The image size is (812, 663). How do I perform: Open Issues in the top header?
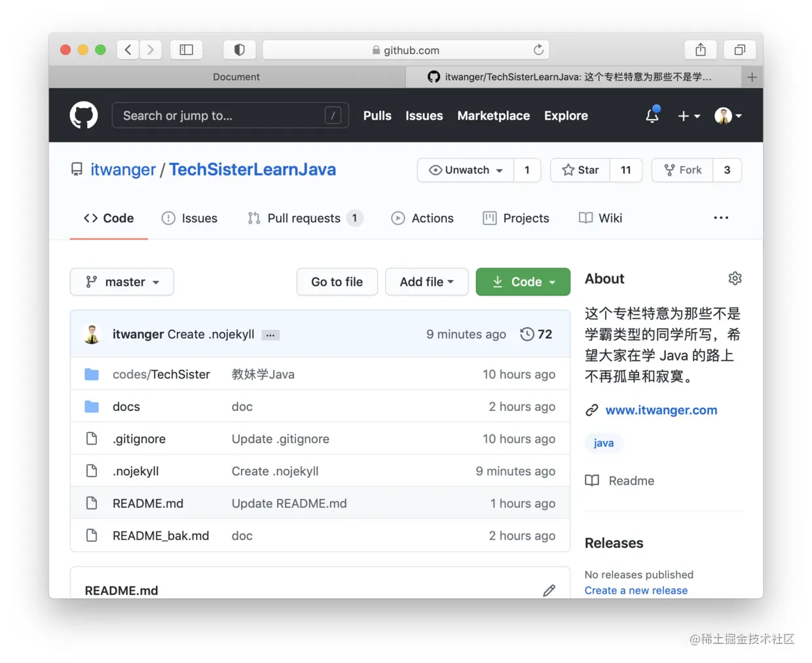[x=424, y=116]
